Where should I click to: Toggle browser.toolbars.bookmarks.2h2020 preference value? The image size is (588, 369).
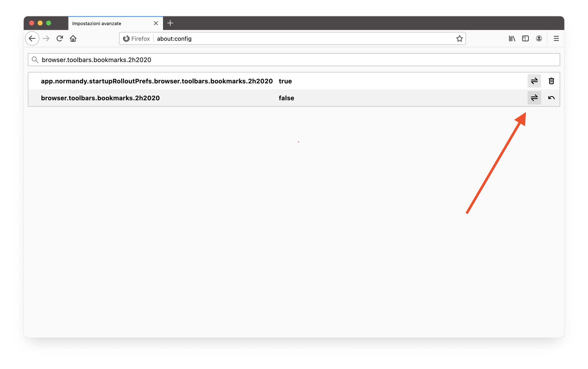pyautogui.click(x=534, y=98)
